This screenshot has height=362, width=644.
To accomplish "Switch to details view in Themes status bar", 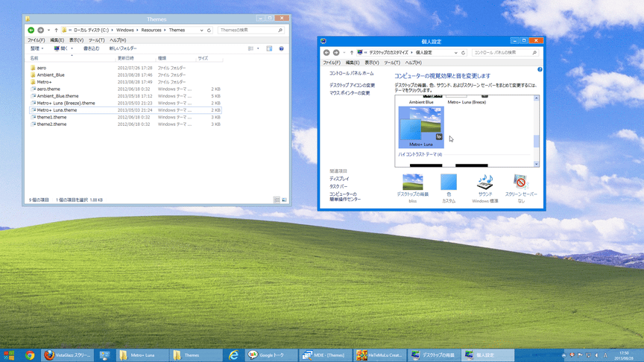I will pyautogui.click(x=277, y=200).
